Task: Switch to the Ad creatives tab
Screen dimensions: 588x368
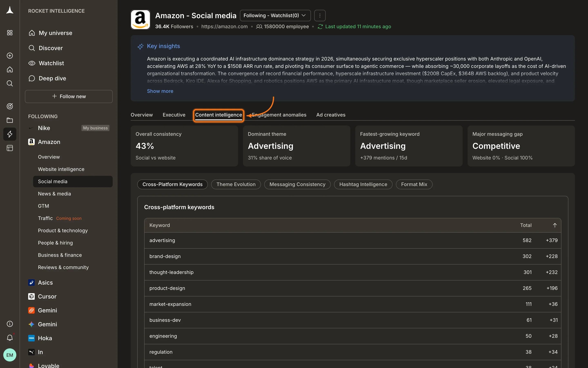Action: [x=331, y=115]
